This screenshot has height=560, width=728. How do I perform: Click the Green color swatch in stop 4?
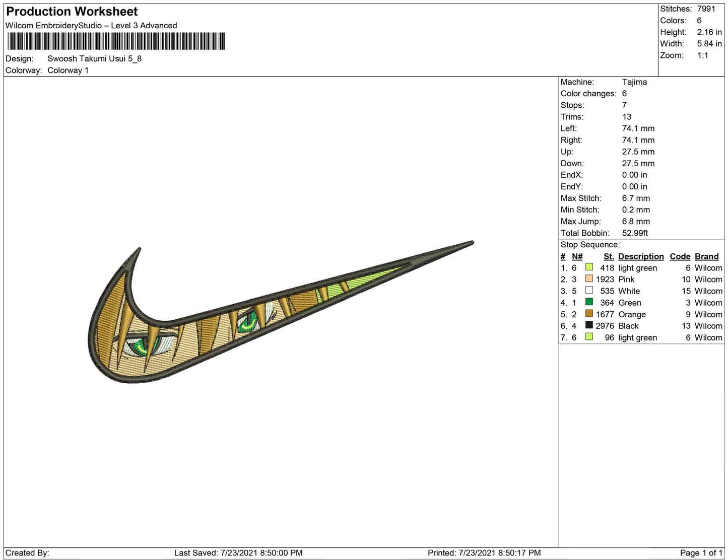(589, 302)
